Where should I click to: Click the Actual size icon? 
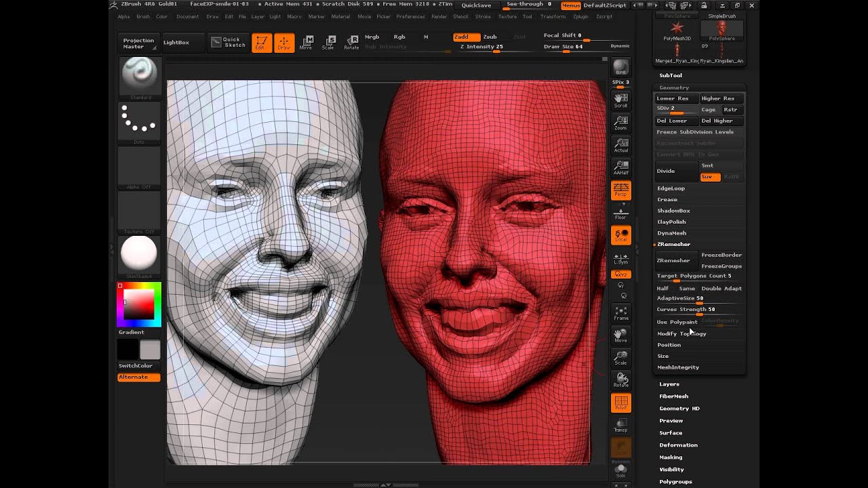point(620,145)
